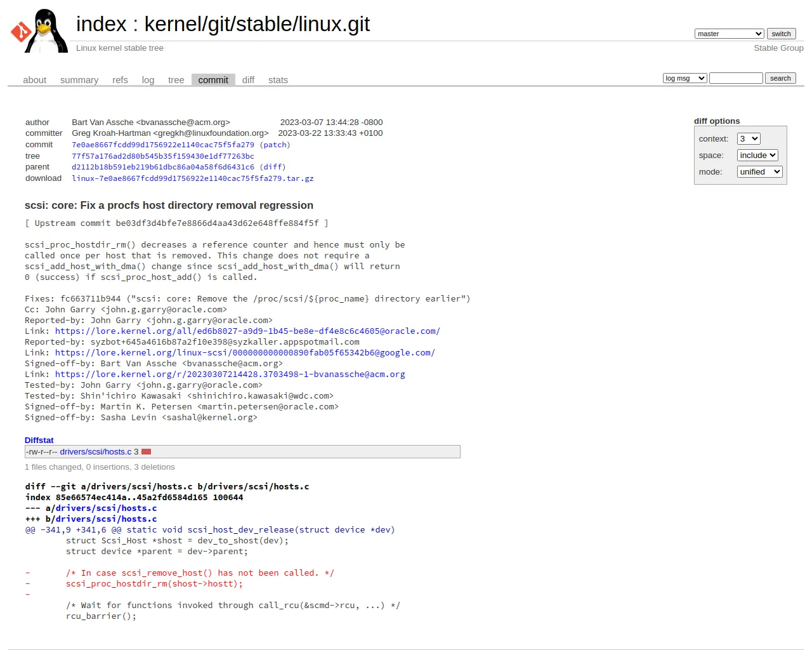Open lore.kernel.org linux-scsi google.com link

(245, 352)
